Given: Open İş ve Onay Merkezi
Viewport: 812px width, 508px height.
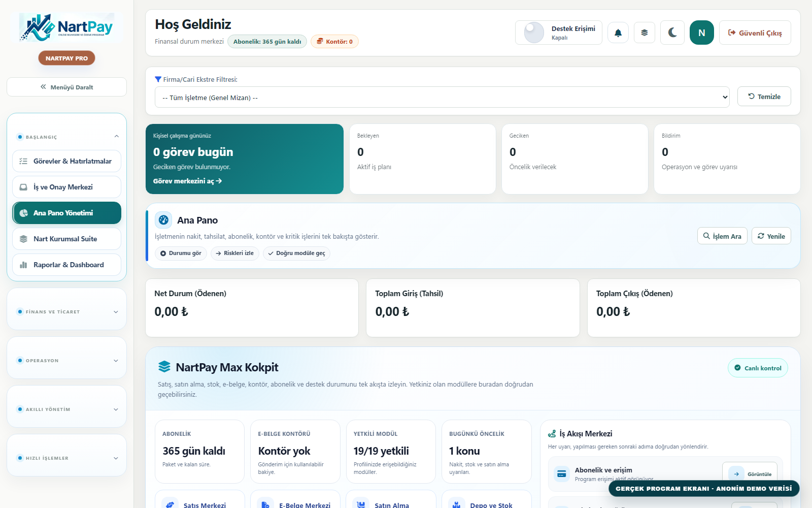Looking at the screenshot, I should (x=66, y=187).
